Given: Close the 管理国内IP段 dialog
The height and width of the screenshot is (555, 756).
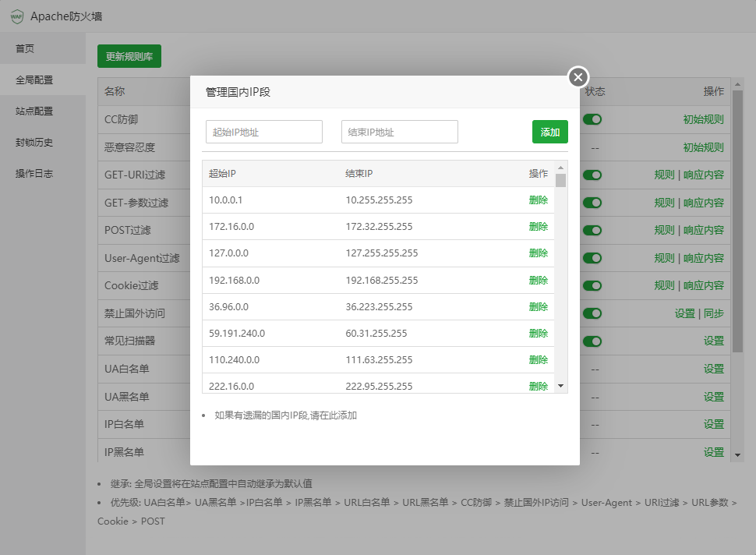Looking at the screenshot, I should pyautogui.click(x=578, y=76).
